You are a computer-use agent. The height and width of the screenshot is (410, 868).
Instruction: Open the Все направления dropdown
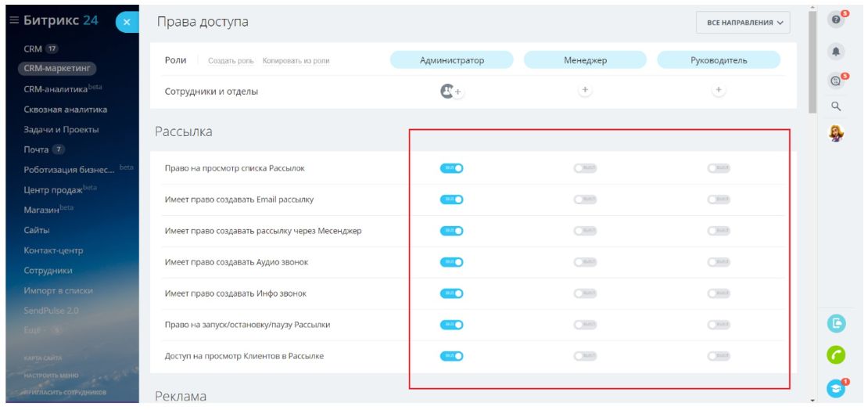743,23
